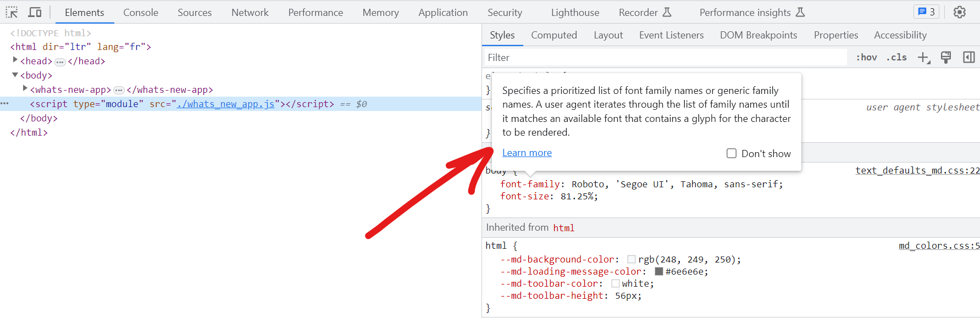The height and width of the screenshot is (318, 980).
Task: Click the head element ellipsis badge
Action: tap(60, 62)
